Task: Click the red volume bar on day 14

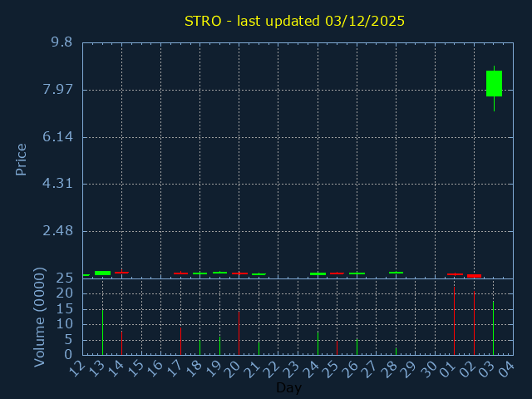Action: tap(121, 343)
